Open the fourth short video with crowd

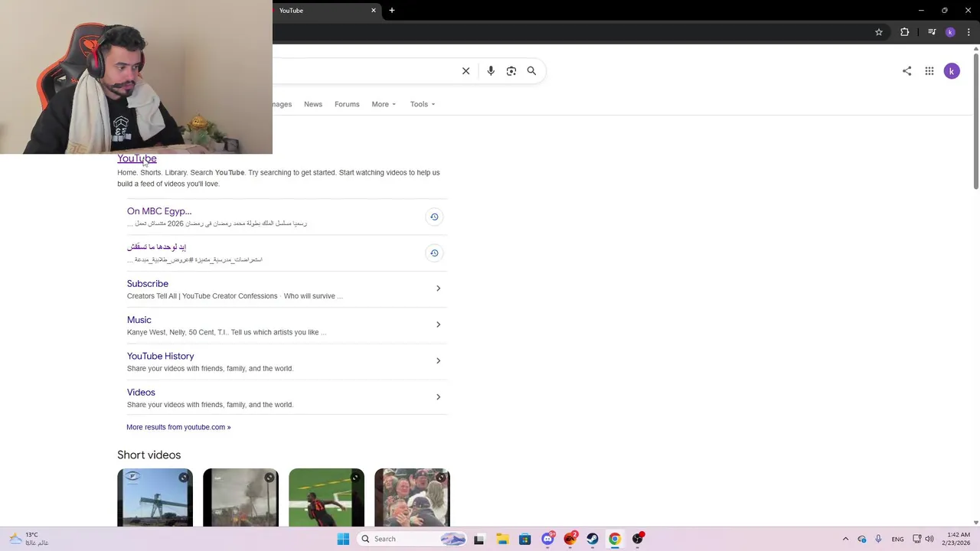pos(412,497)
